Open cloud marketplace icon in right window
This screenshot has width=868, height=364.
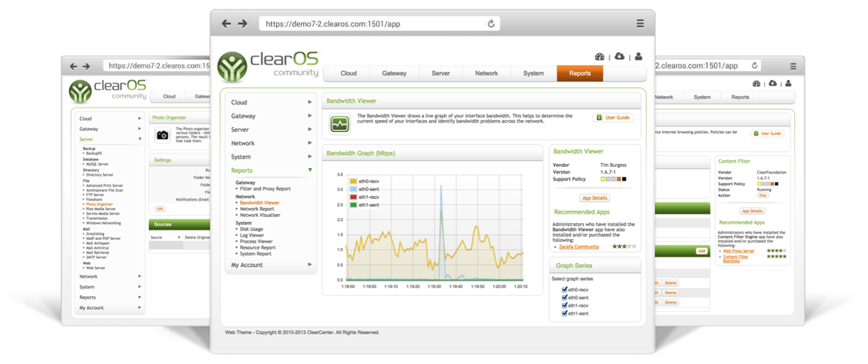coord(772,83)
